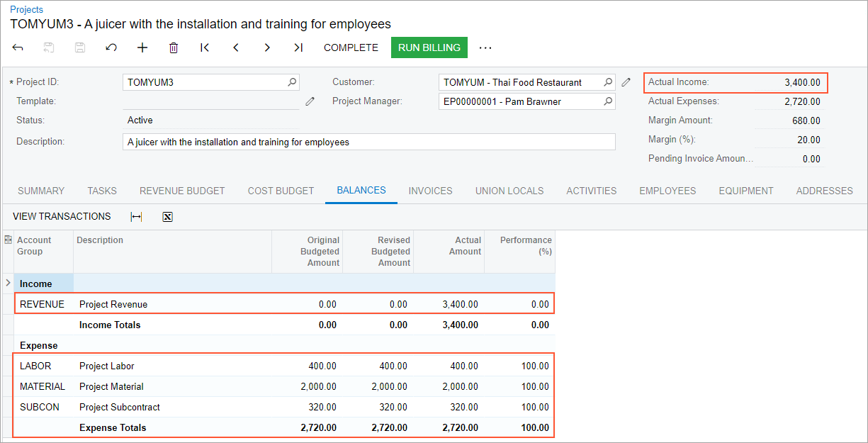The height and width of the screenshot is (443, 868).
Task: Go to last record icon
Action: 298,47
